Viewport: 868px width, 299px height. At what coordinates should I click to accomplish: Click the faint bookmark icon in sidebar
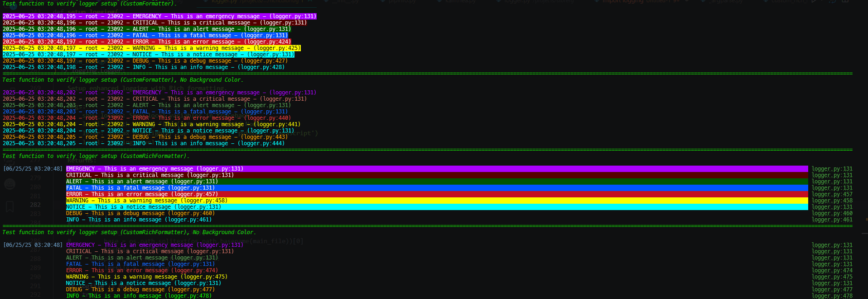pos(10,206)
